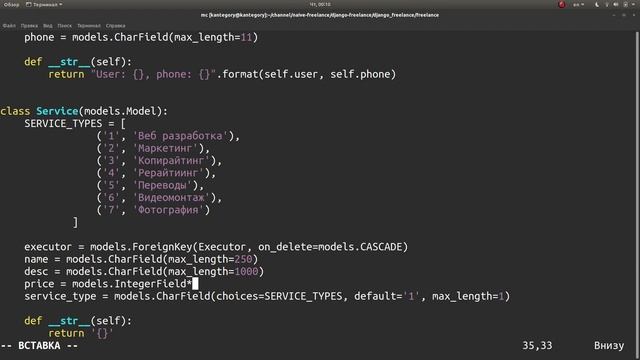Screen dimensions: 640x360
Task: Click the 'name = models.CharField' line
Action: point(141,259)
